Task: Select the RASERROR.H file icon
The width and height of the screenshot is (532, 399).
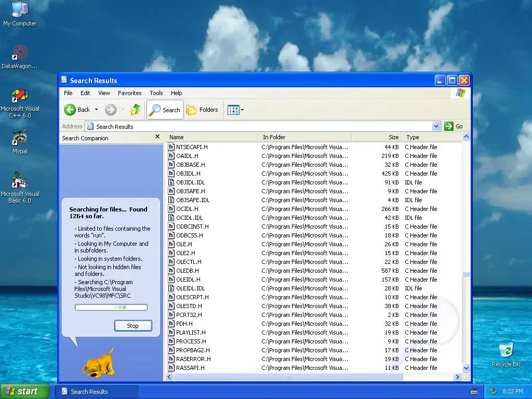Action: 171,359
